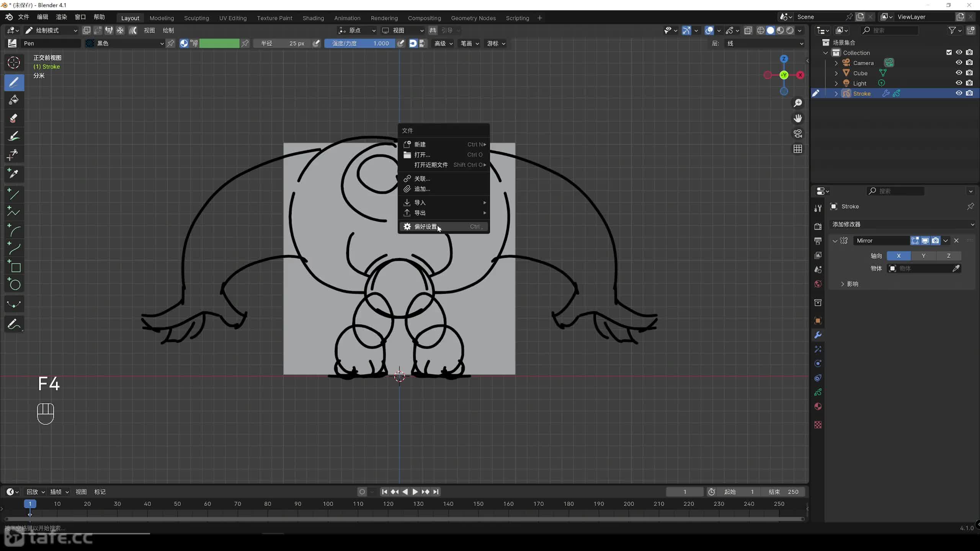
Task: Open Preferences from the File menu
Action: (x=444, y=227)
